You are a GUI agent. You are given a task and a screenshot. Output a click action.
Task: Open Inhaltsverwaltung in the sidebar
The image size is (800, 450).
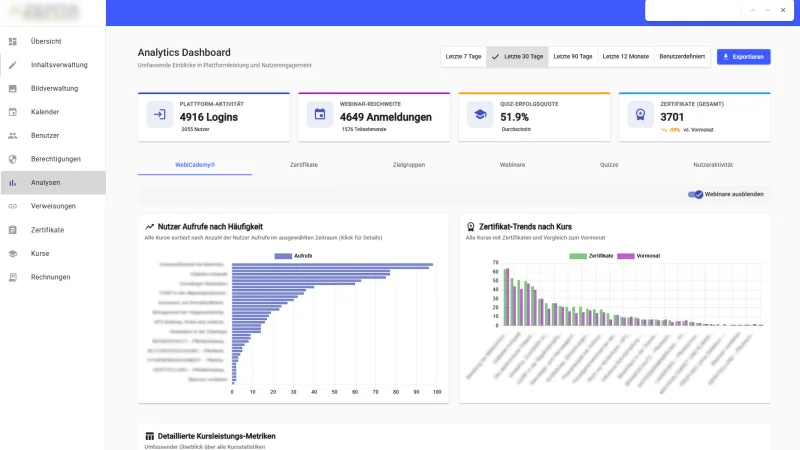(x=53, y=65)
